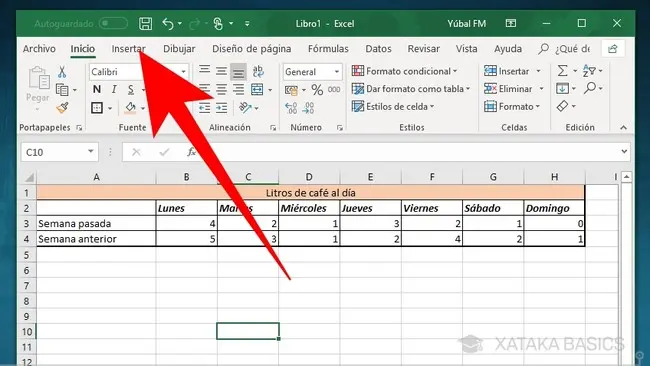Click the Name Box showing C10

(59, 152)
